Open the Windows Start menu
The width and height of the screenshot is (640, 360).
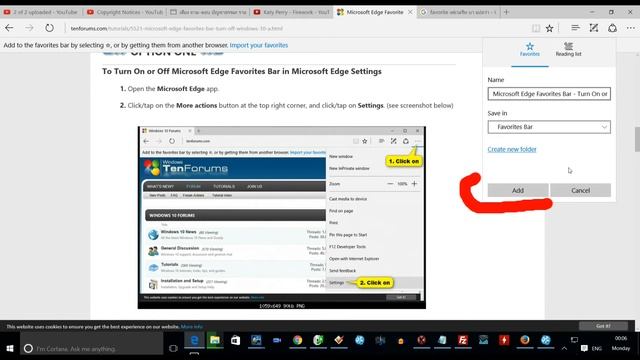pos(10,348)
